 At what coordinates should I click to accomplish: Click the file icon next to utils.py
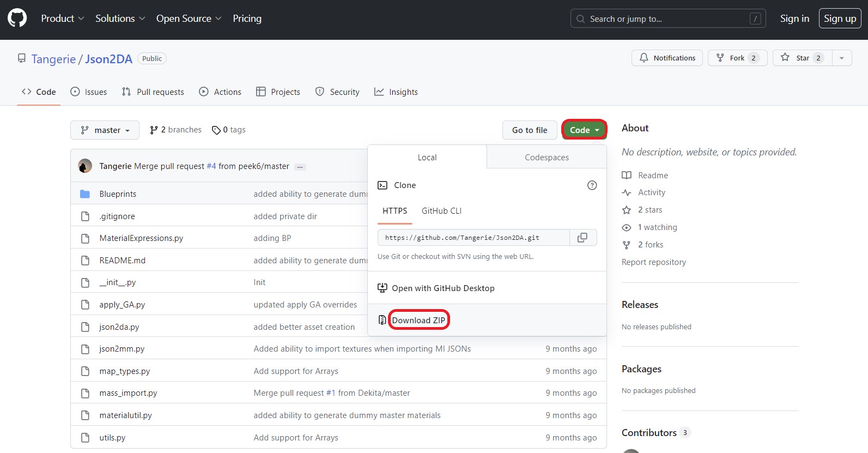(x=85, y=438)
